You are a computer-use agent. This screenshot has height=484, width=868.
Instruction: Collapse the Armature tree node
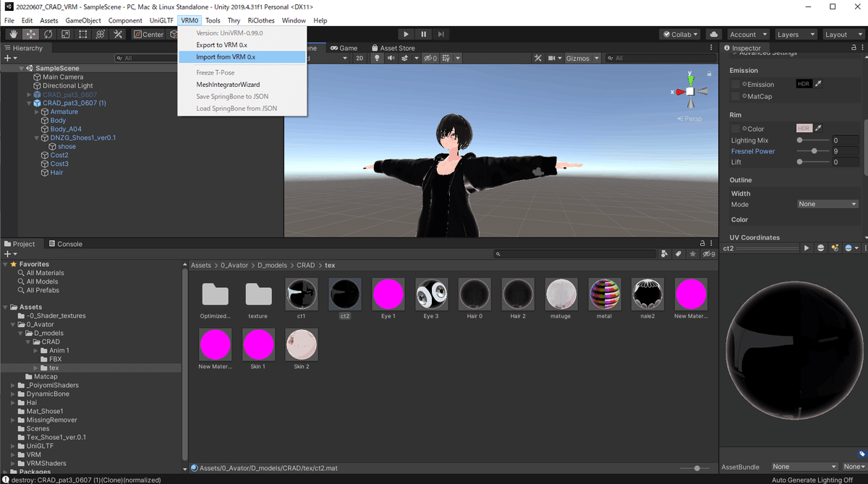[37, 112]
